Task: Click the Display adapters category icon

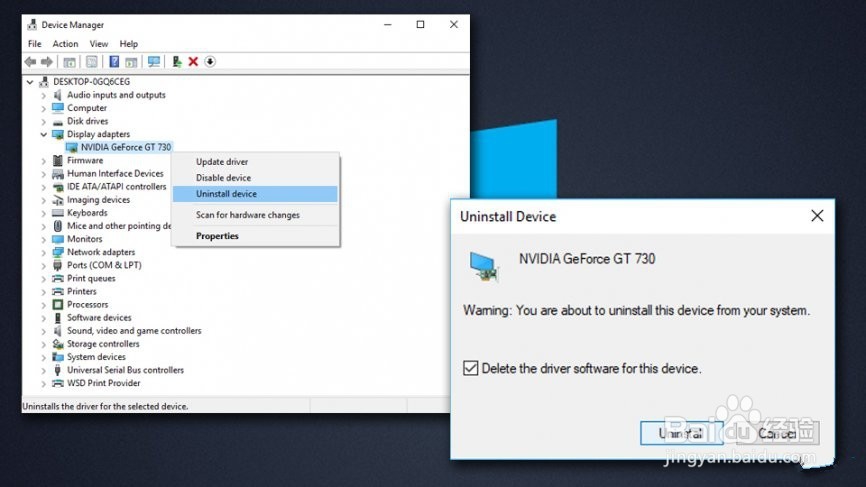Action: [57, 134]
